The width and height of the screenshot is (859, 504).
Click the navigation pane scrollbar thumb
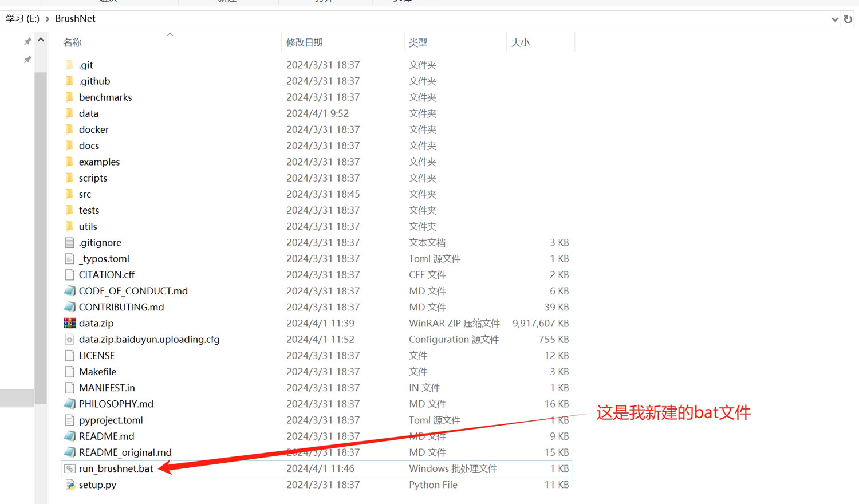tap(41, 238)
